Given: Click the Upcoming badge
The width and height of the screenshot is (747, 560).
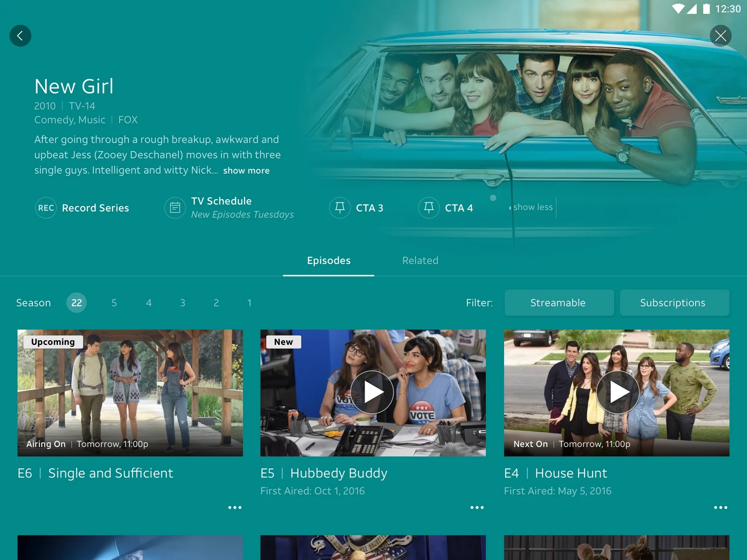Looking at the screenshot, I should click(x=53, y=342).
